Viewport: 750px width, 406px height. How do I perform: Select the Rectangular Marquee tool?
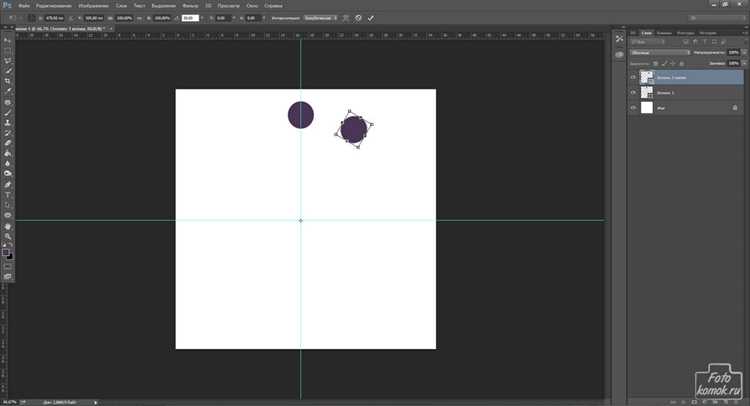(x=7, y=51)
